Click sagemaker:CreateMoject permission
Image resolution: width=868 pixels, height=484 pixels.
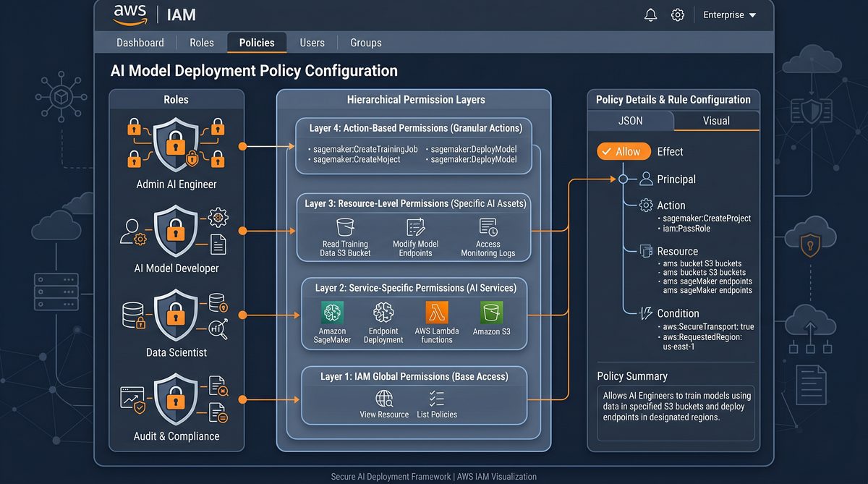tap(357, 159)
